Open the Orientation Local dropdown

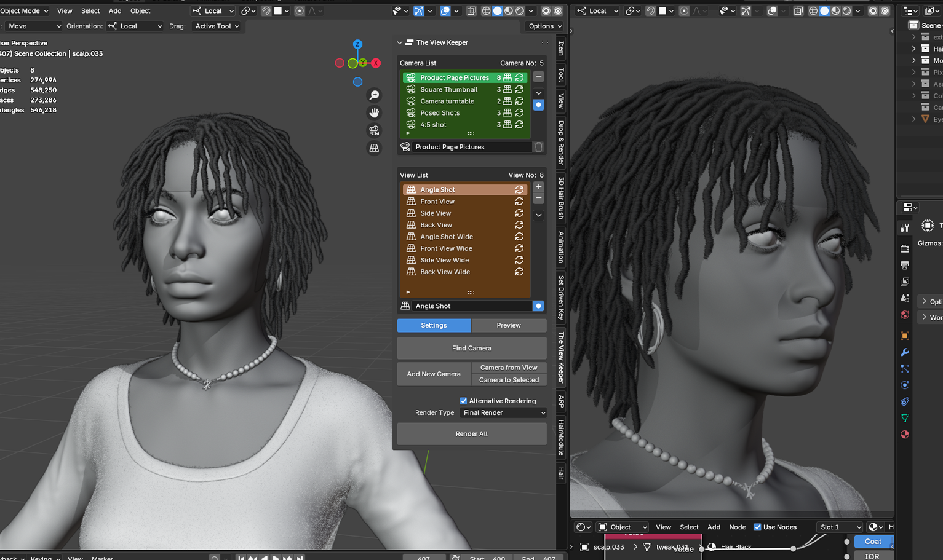pyautogui.click(x=135, y=26)
